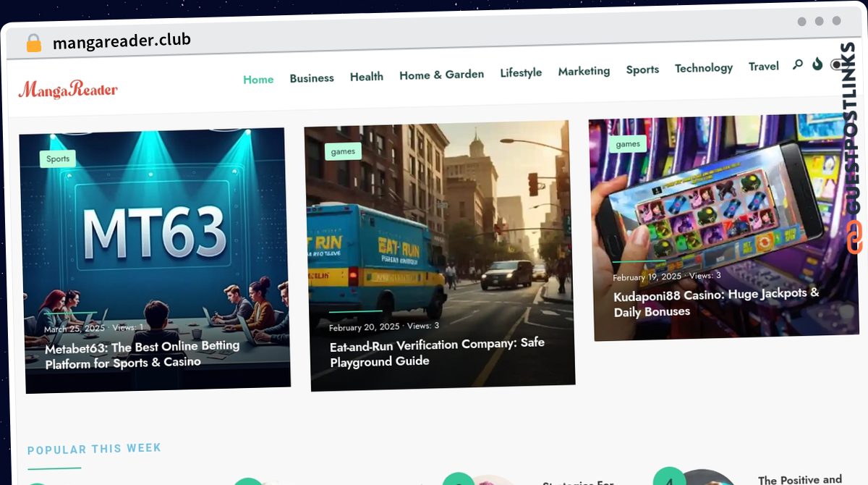Open The Positive and article link
This screenshot has width=868, height=485.
800,479
